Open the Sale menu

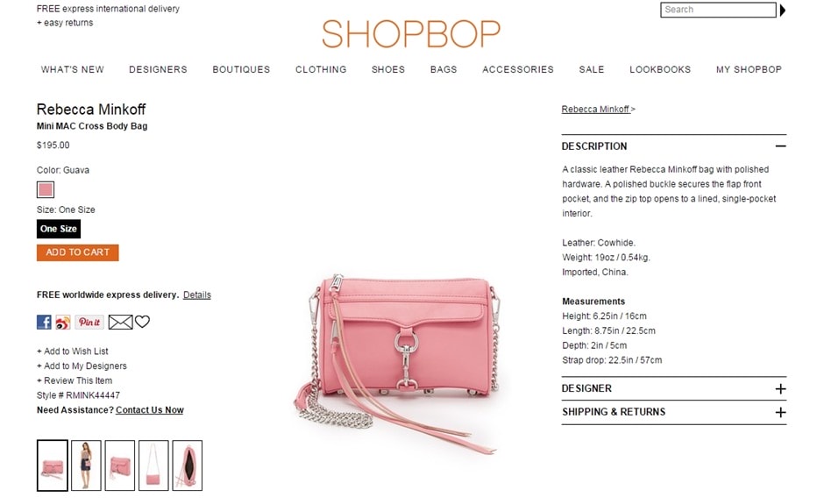(592, 69)
